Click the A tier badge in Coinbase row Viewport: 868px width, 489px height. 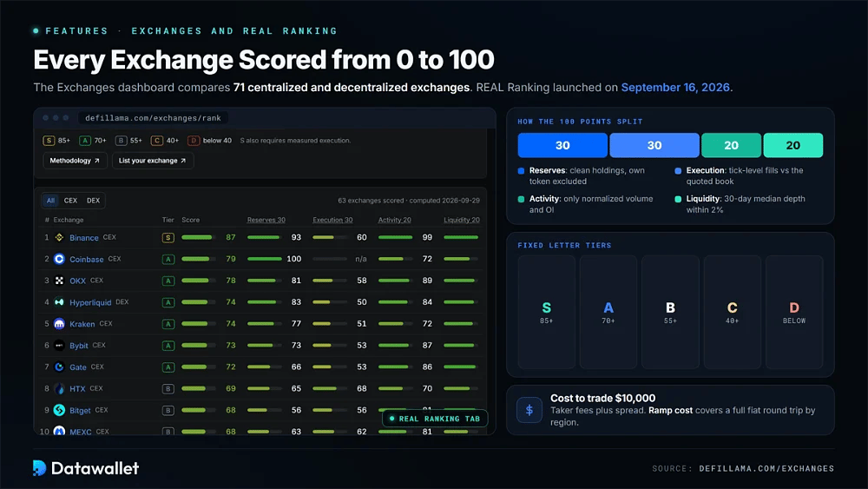pos(168,259)
